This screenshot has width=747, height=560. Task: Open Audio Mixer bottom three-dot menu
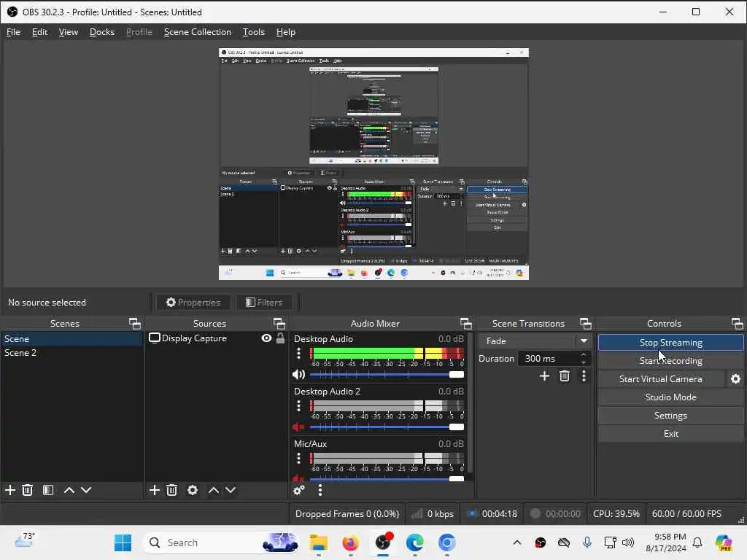point(320,490)
